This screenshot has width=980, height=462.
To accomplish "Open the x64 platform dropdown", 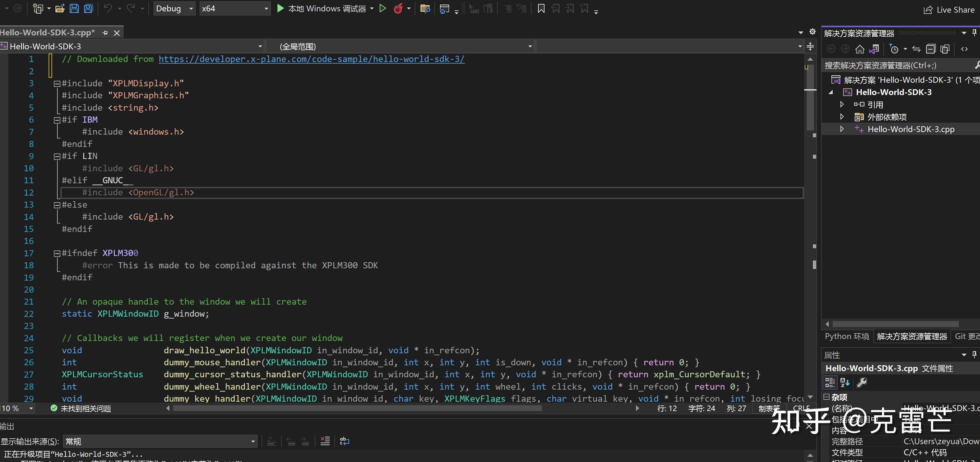I will (x=235, y=8).
